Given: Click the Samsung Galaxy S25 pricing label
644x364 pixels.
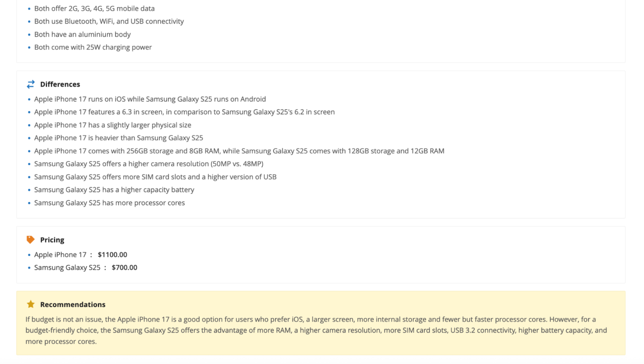Looking at the screenshot, I should tap(67, 267).
